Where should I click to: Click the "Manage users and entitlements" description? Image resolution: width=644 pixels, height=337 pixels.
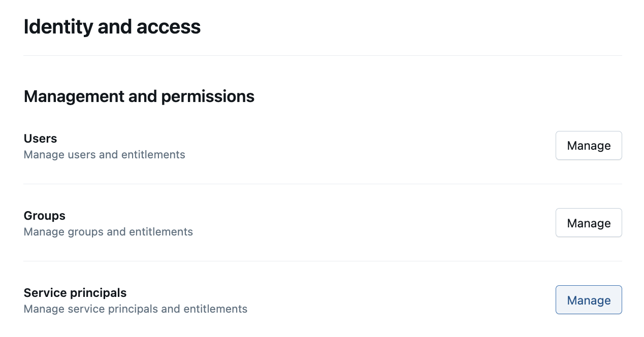pos(104,155)
